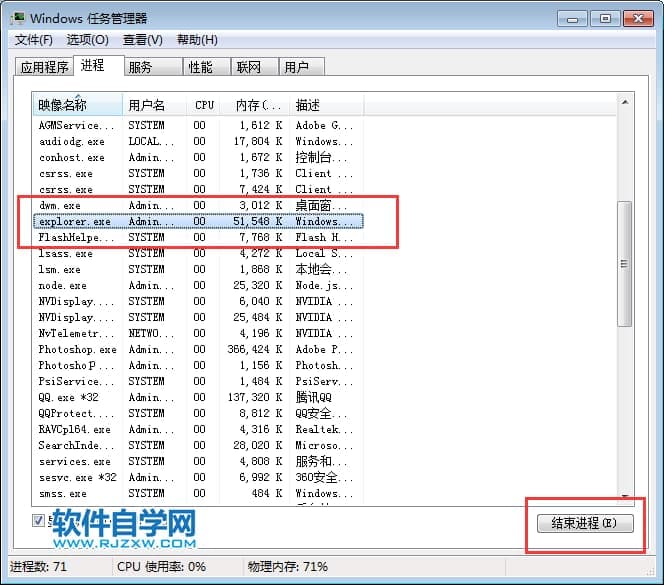Switch to the 性能 tab

(x=200, y=67)
